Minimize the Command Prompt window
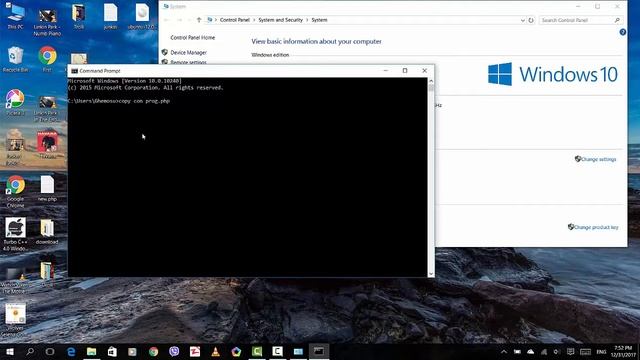Screen dimensions: 640x360 386,71
